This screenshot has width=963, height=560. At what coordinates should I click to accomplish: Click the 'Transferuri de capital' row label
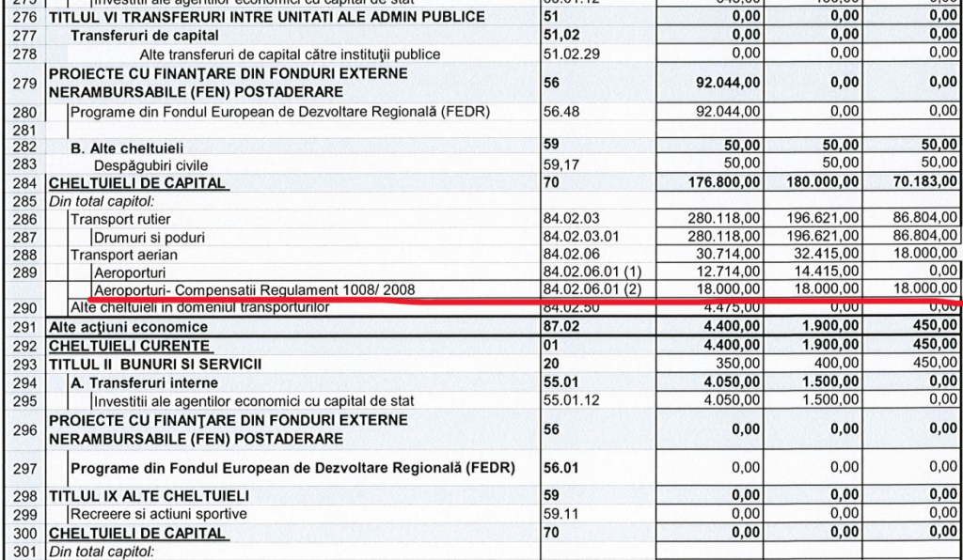144,36
